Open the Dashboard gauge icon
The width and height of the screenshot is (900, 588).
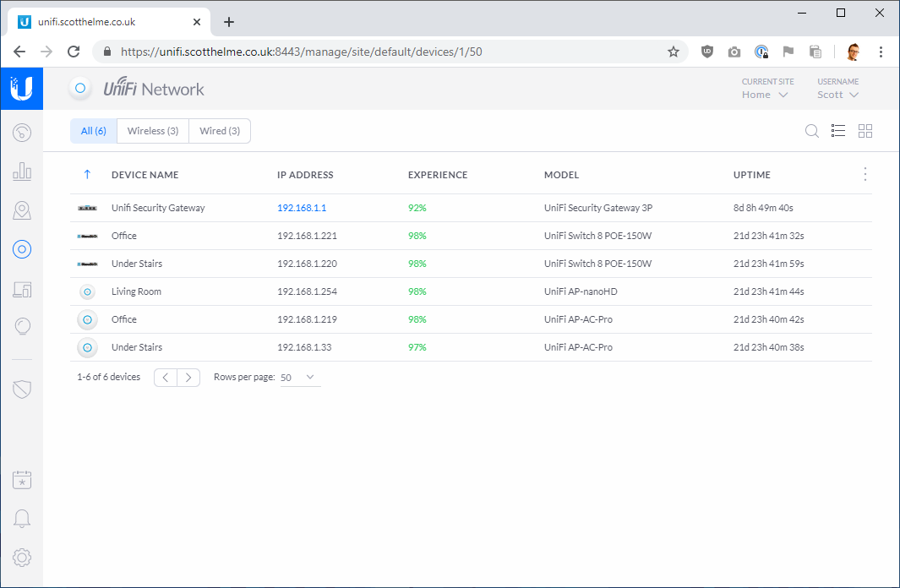[x=22, y=133]
